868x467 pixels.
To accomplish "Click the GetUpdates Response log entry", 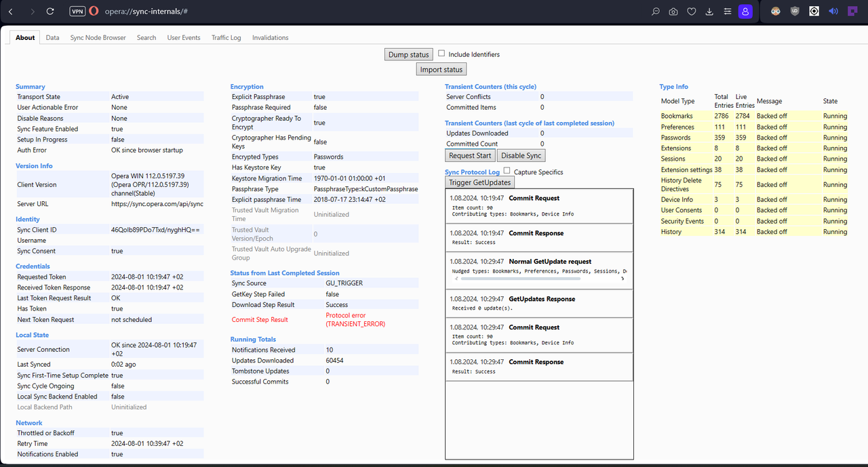I will [x=539, y=303].
